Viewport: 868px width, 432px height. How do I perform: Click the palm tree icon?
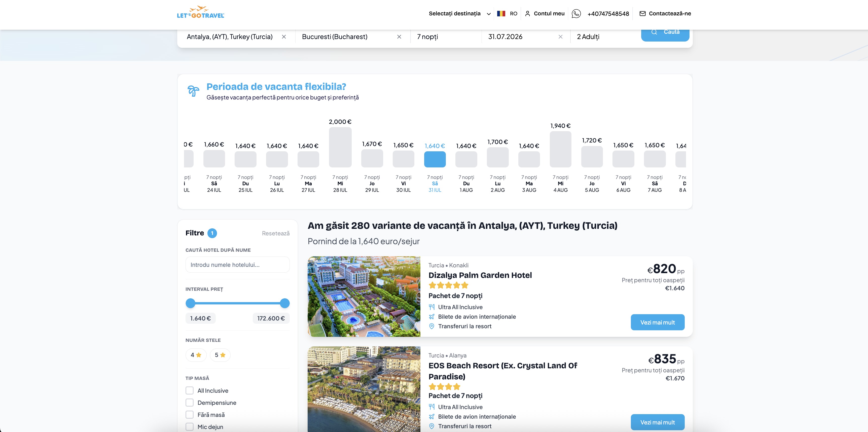pyautogui.click(x=193, y=91)
